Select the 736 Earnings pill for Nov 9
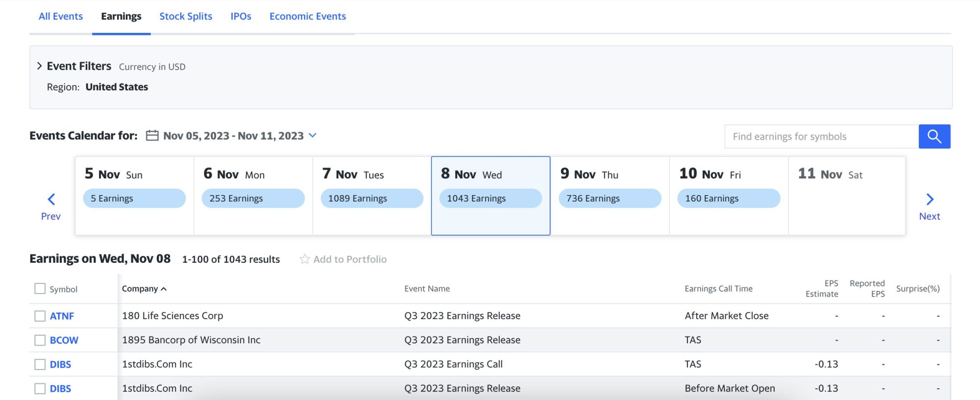The width and height of the screenshot is (980, 400). (x=610, y=199)
